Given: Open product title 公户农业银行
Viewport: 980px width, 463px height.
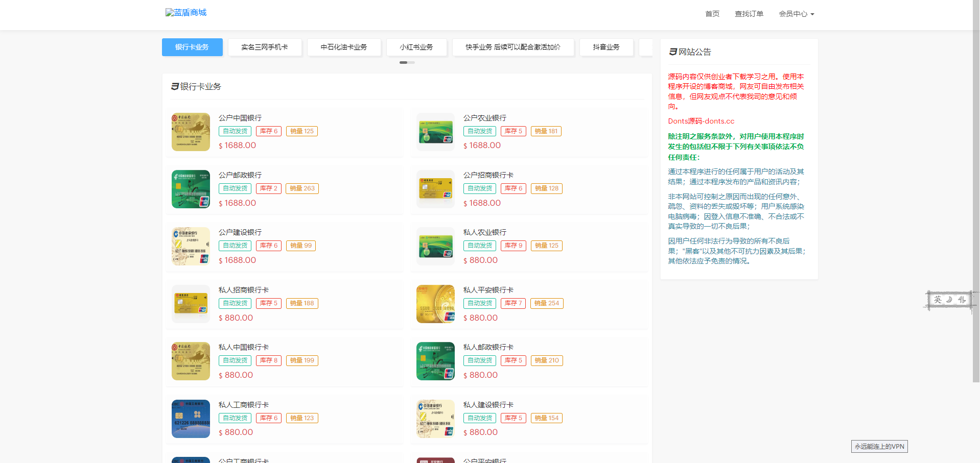Looking at the screenshot, I should coord(485,118).
